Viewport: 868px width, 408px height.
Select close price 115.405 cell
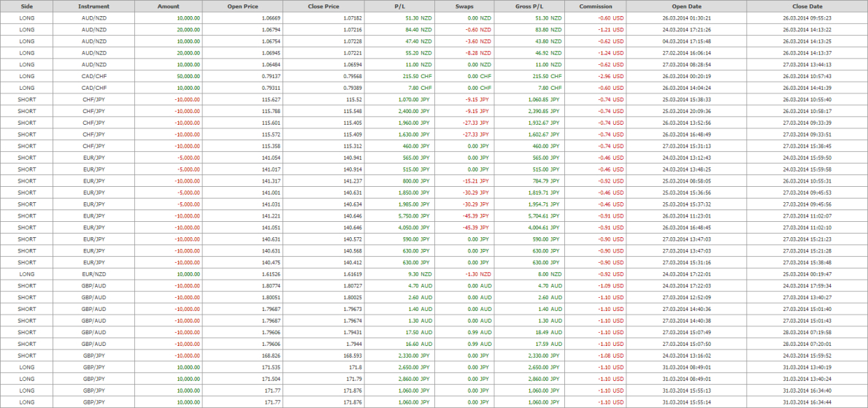(323, 123)
